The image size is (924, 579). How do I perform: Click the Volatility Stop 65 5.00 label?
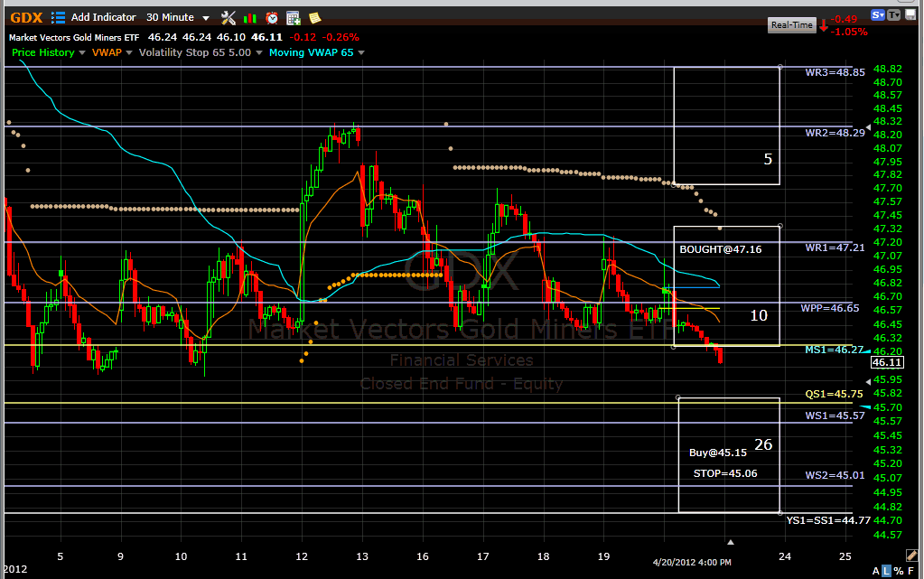tap(195, 52)
